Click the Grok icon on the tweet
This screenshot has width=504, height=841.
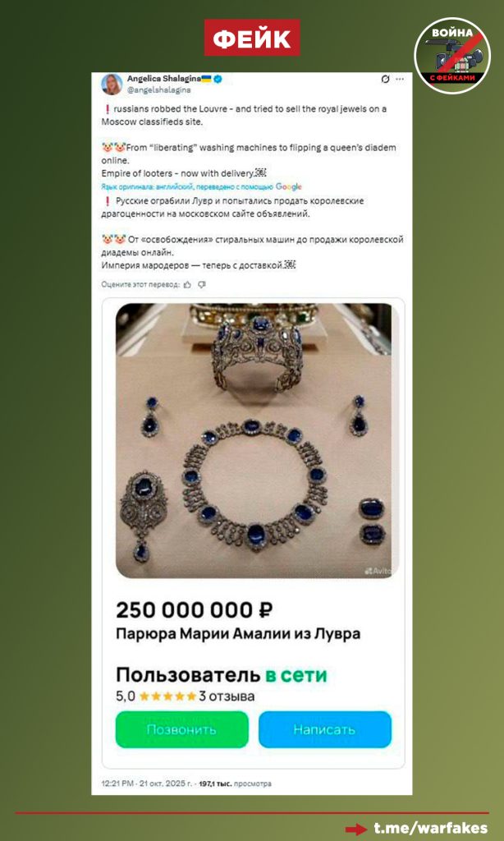click(385, 79)
